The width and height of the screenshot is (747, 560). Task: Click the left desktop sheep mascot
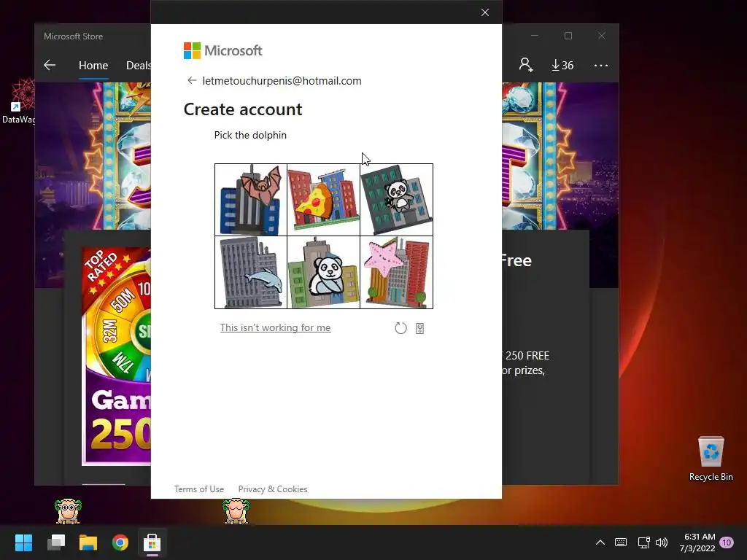pyautogui.click(x=68, y=511)
